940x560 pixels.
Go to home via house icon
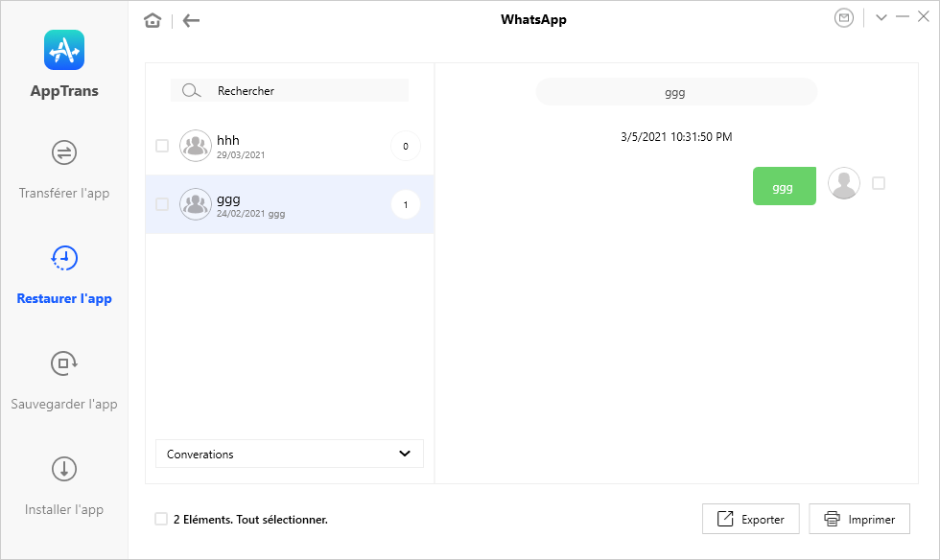pyautogui.click(x=153, y=20)
